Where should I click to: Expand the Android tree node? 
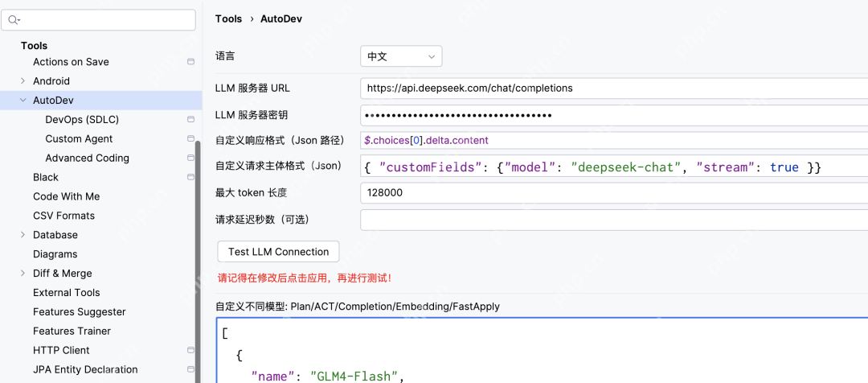coord(23,81)
